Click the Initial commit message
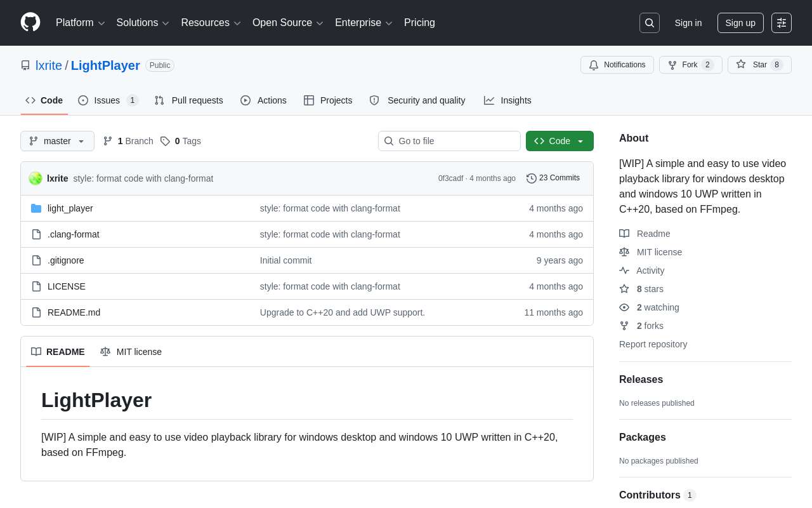812x508 pixels. click(285, 260)
